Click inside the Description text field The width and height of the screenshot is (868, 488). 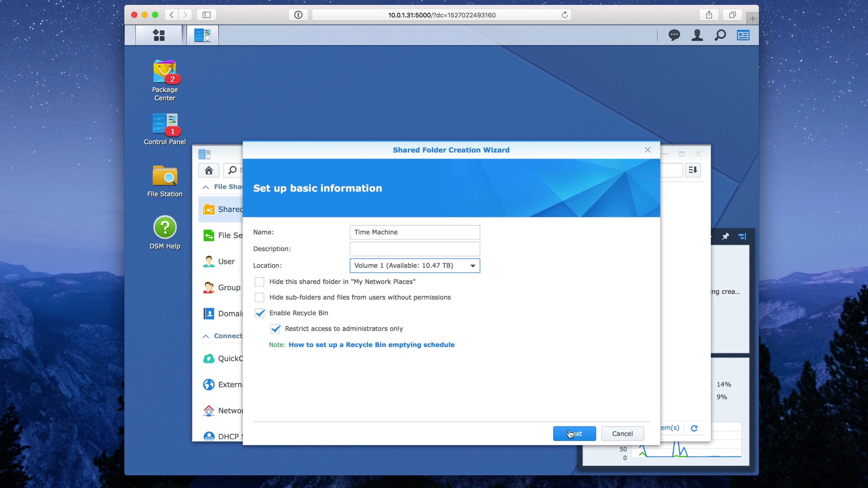414,249
